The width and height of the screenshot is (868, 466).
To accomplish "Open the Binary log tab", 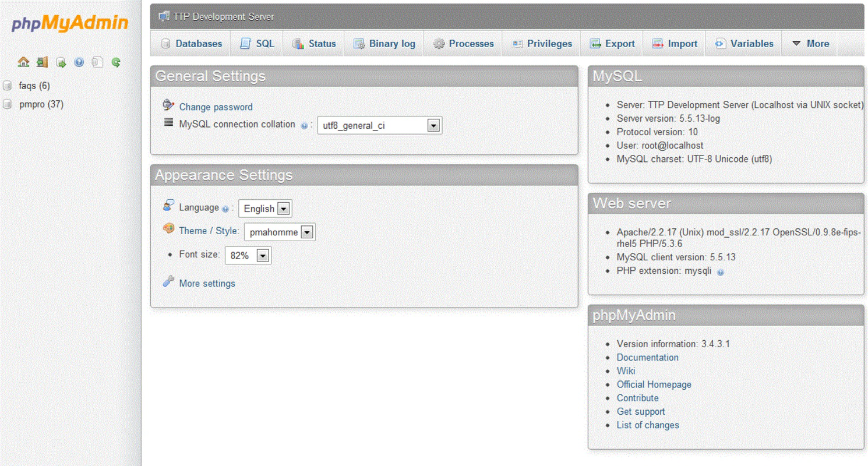I will coord(384,44).
